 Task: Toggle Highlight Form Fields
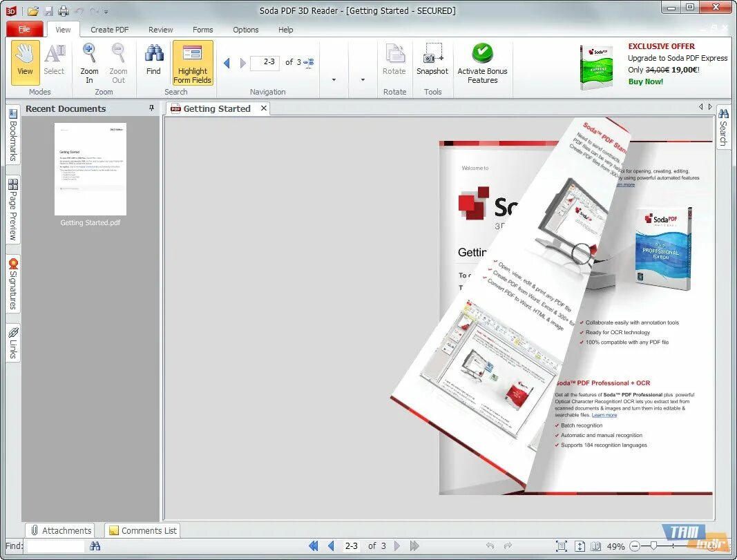pos(192,62)
